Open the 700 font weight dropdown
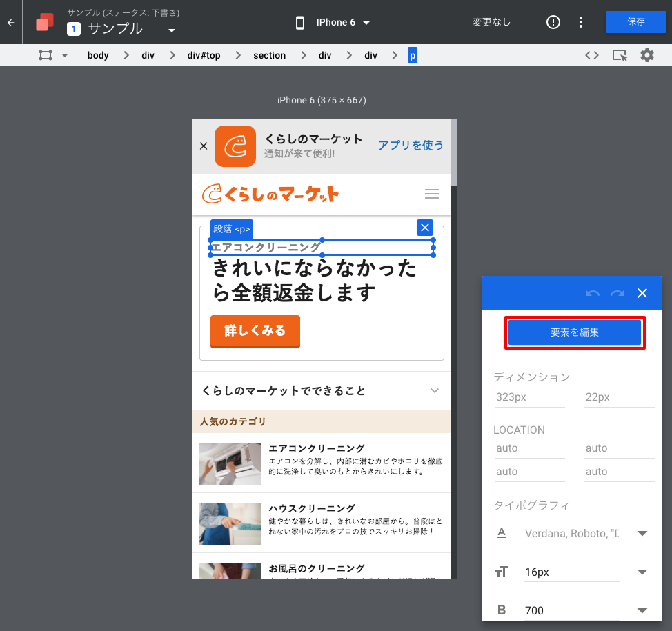The height and width of the screenshot is (631, 672). (642, 610)
